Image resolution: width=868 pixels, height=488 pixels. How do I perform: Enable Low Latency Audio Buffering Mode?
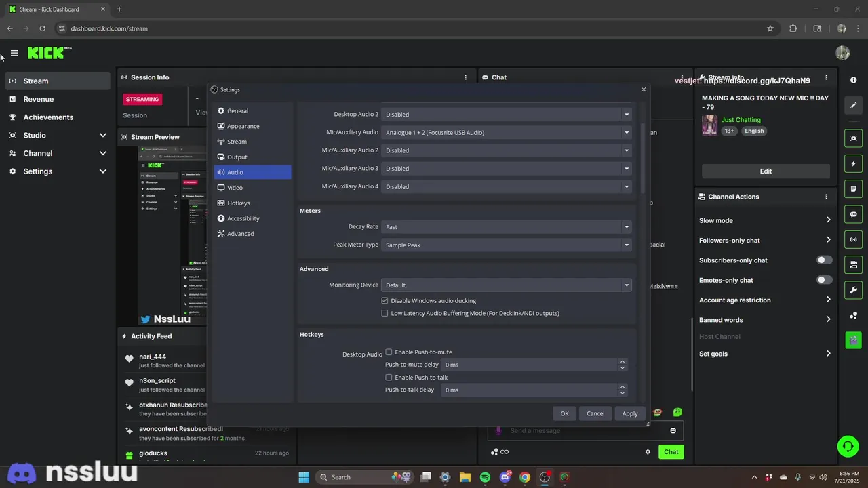click(384, 313)
